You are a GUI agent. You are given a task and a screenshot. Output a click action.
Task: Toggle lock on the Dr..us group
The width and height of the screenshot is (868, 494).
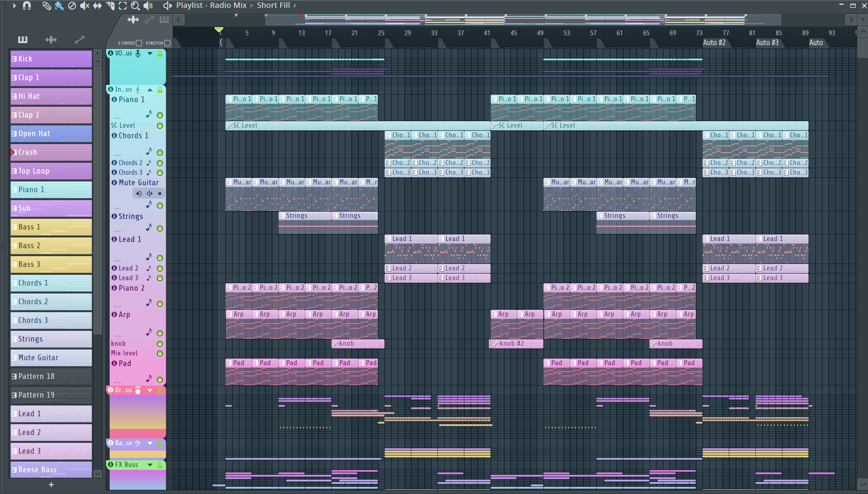(160, 390)
